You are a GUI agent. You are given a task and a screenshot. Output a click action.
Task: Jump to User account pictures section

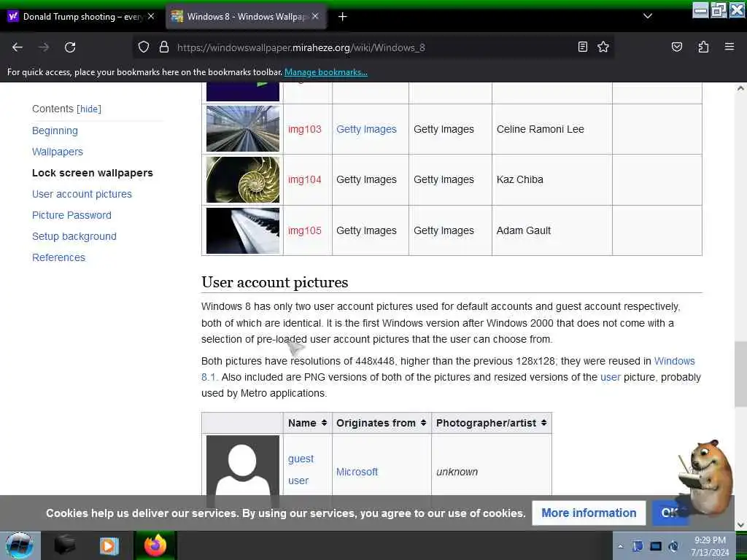pyautogui.click(x=82, y=194)
